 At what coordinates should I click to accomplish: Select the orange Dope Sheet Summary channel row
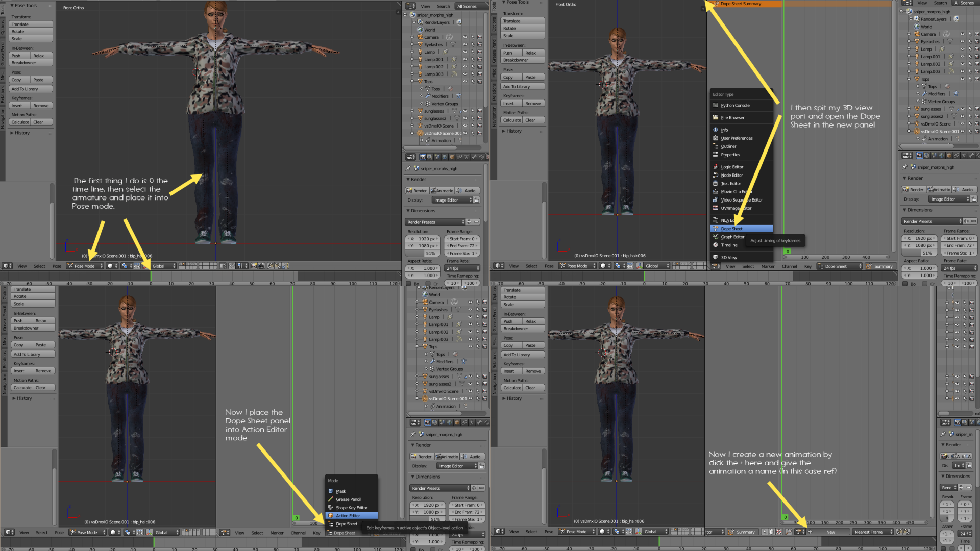point(744,4)
